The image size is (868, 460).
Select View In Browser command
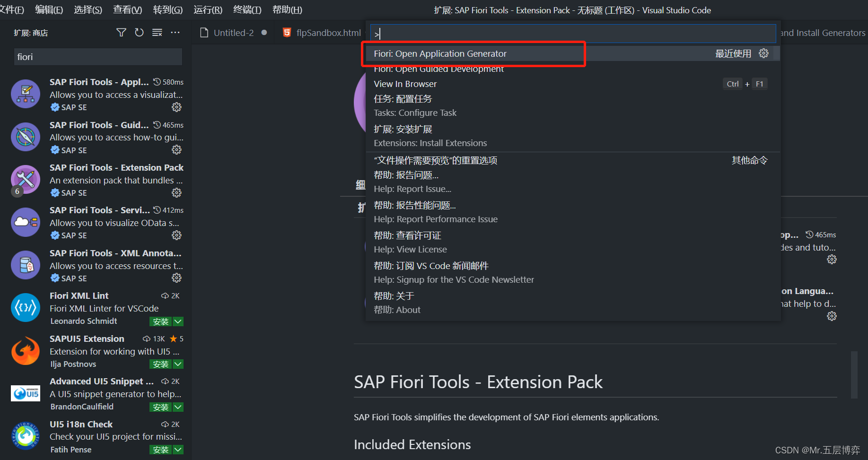(572, 84)
